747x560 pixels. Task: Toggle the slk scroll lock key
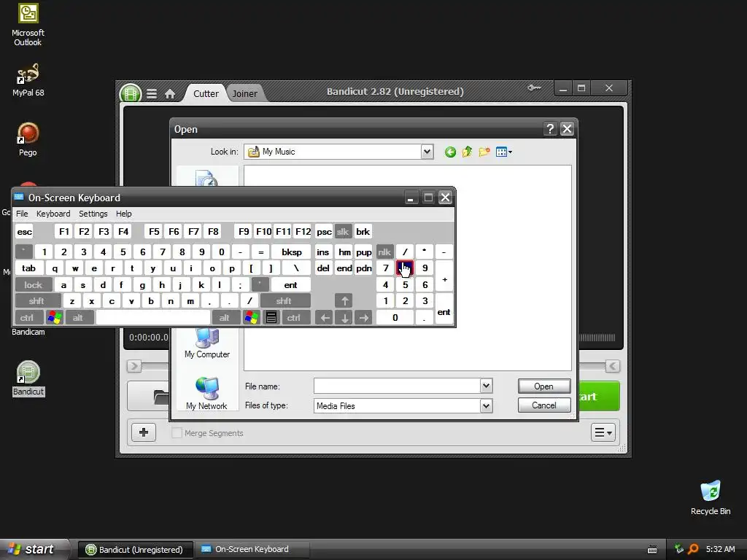(343, 232)
